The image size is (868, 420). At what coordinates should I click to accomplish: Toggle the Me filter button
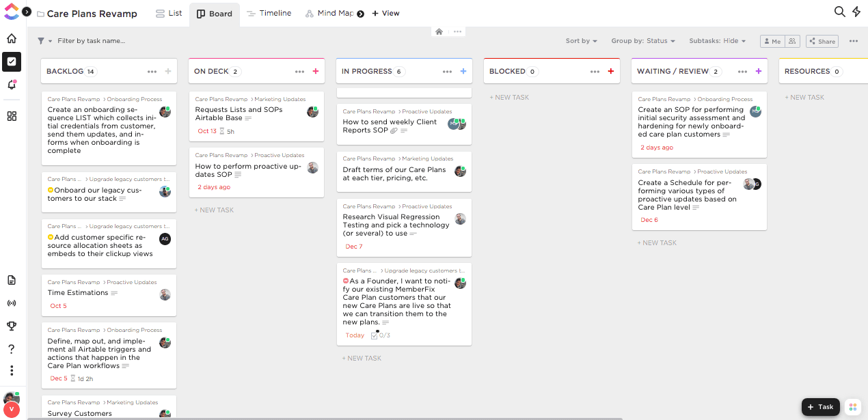[772, 41]
